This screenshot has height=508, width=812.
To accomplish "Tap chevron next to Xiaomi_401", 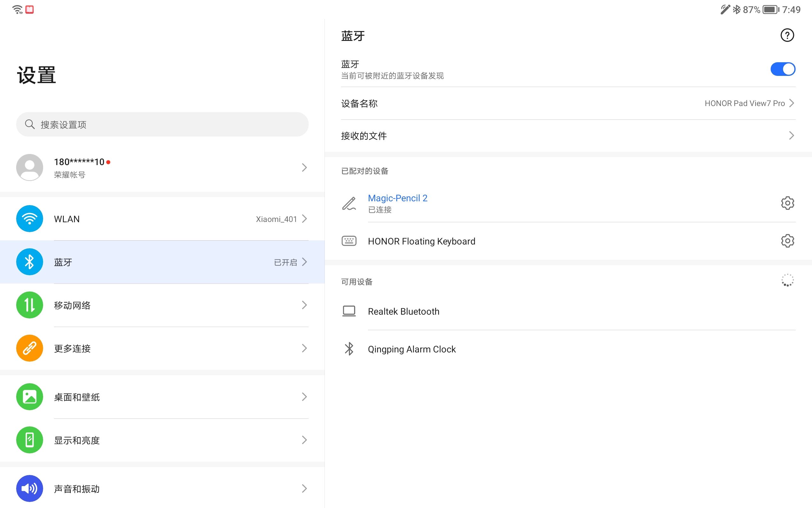I will (304, 219).
